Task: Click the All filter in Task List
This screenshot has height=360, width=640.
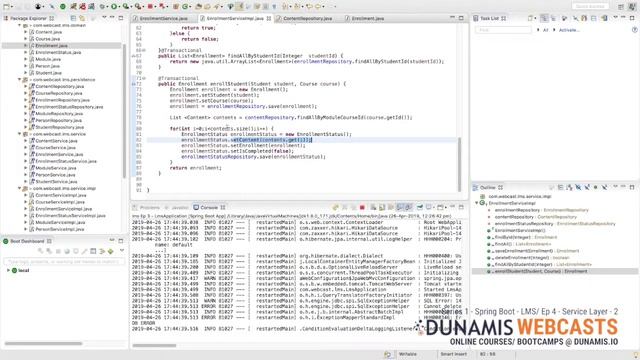Action: pos(545,30)
